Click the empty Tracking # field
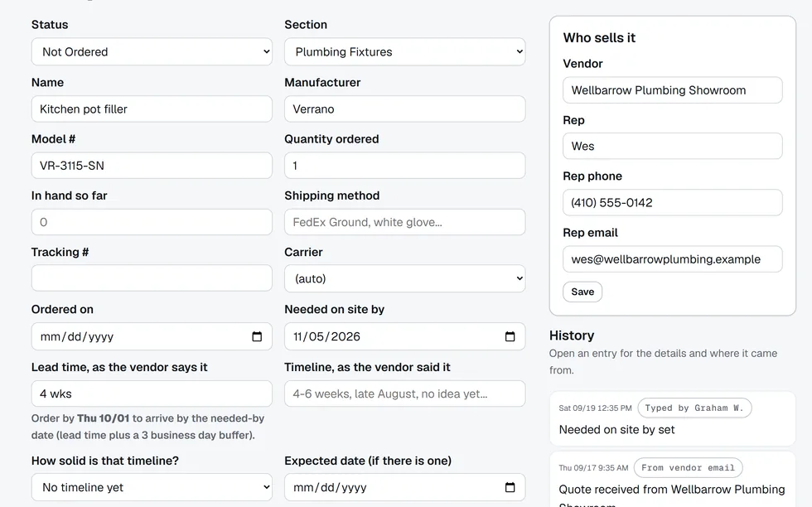This screenshot has height=507, width=812. 152,278
